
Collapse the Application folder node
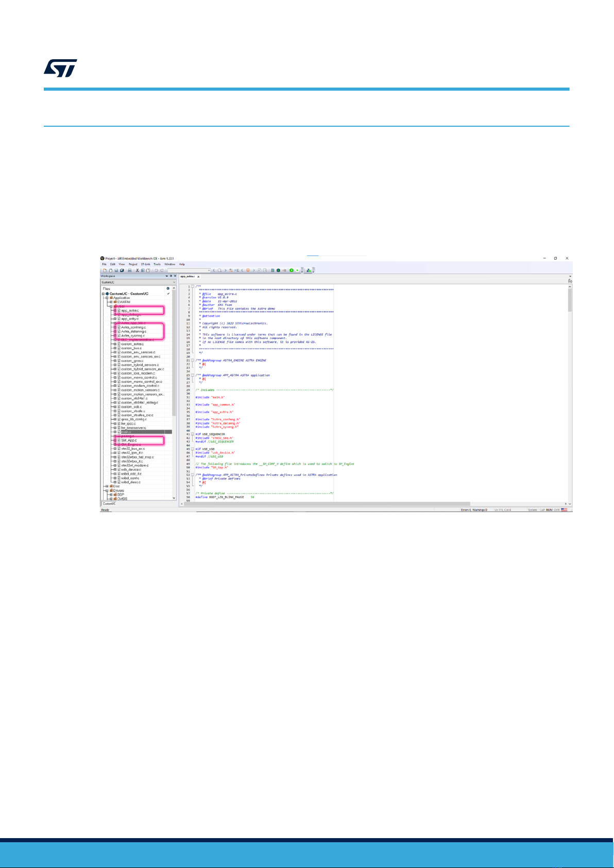point(107,298)
